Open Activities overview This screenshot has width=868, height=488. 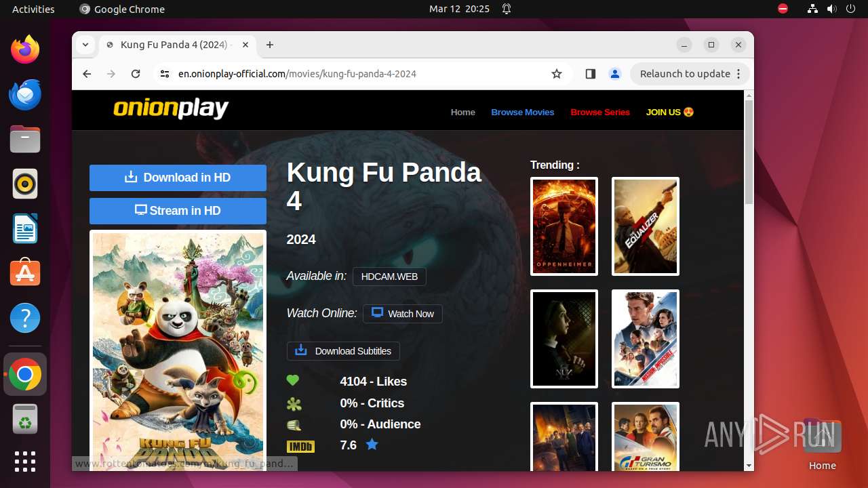coord(33,9)
